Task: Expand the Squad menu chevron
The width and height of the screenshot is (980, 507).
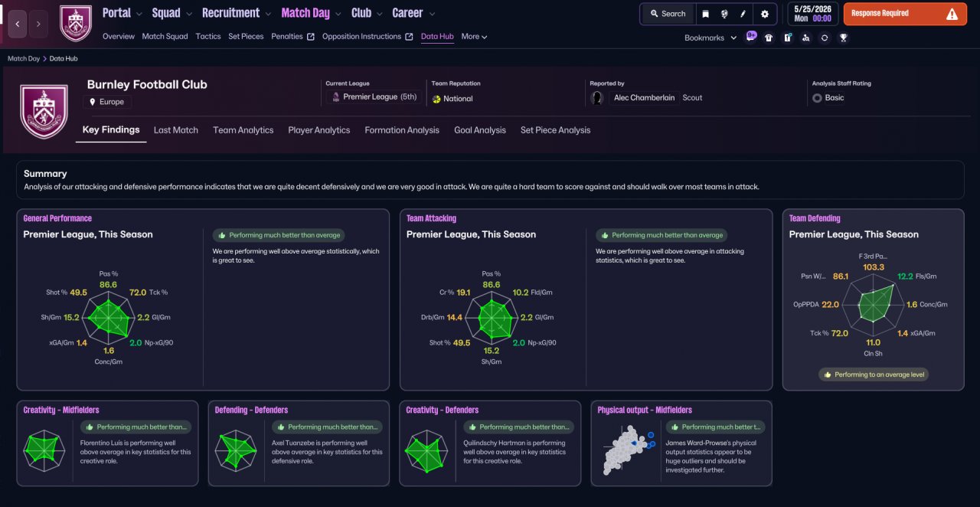Action: click(188, 14)
